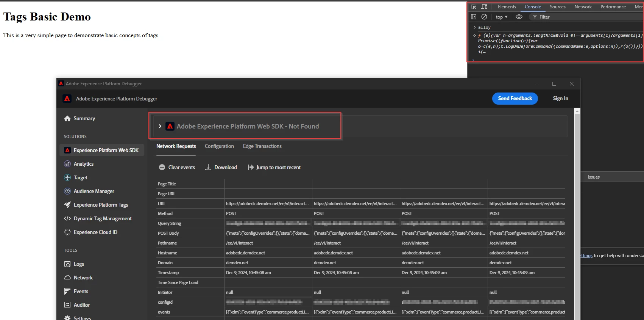Switch to the Configuration tab
644x320 pixels.
219,146
